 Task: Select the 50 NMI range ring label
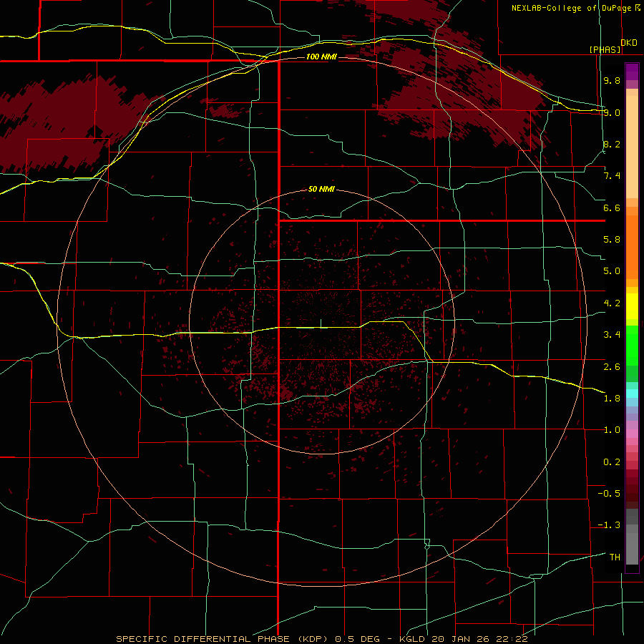click(321, 190)
